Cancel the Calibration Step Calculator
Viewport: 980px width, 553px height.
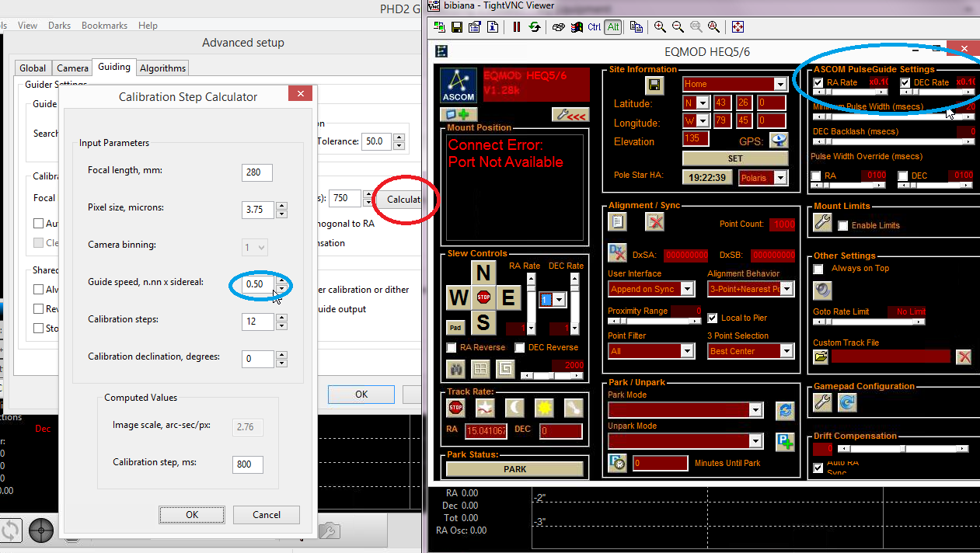pos(267,514)
